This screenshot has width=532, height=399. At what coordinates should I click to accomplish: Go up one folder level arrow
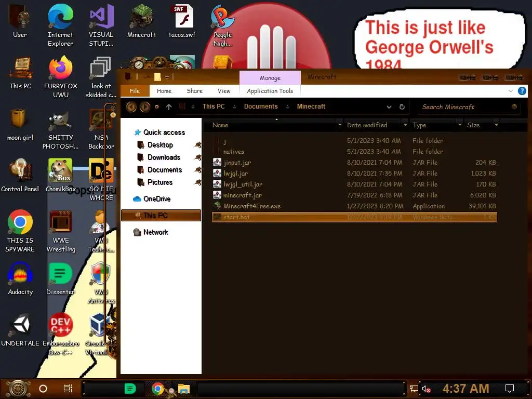[x=169, y=107]
